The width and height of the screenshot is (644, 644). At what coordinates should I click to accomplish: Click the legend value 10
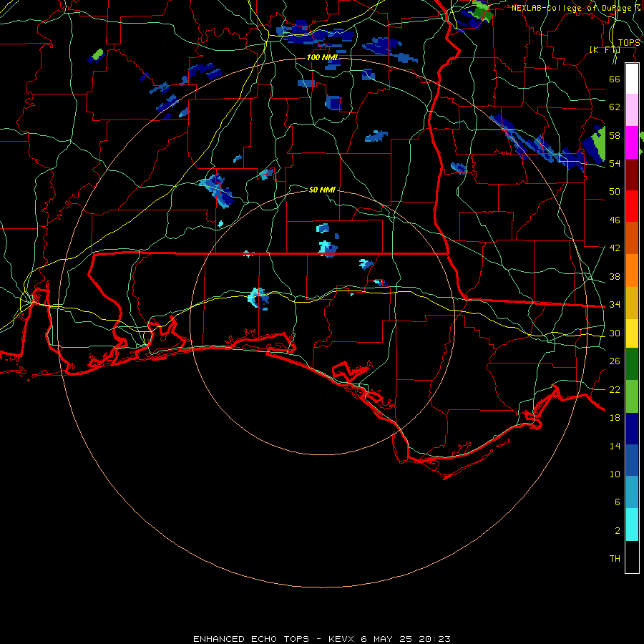coord(615,474)
